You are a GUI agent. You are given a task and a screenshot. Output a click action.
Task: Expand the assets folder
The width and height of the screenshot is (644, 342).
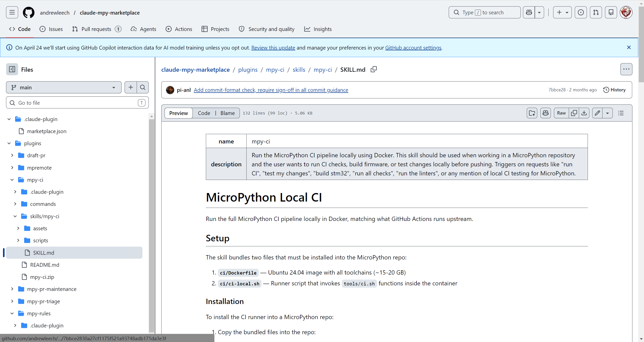coord(18,228)
